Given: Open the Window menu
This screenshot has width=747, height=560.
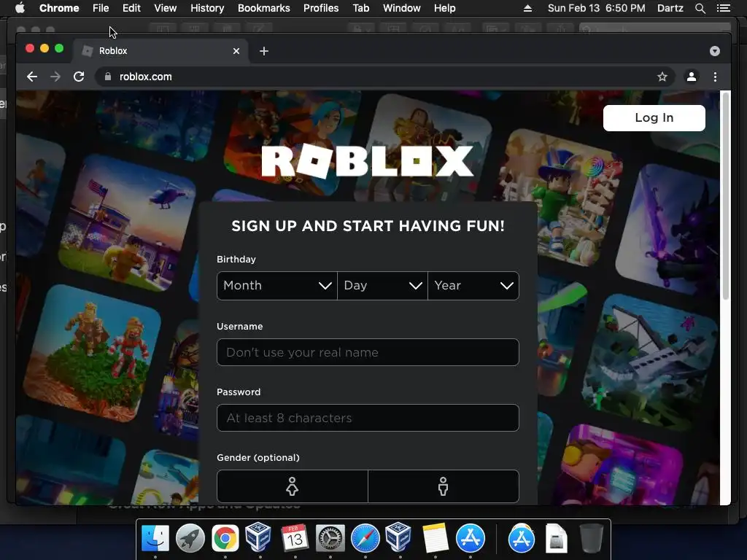Looking at the screenshot, I should (x=402, y=8).
